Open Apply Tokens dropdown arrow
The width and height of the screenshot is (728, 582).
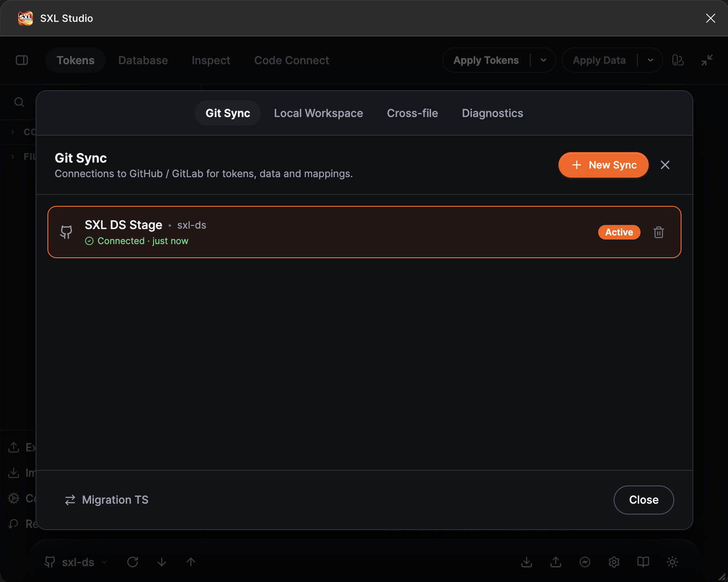(x=543, y=60)
